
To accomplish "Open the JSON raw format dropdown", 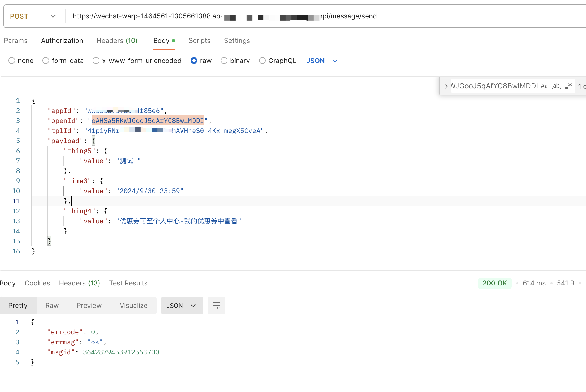I will pyautogui.click(x=322, y=61).
